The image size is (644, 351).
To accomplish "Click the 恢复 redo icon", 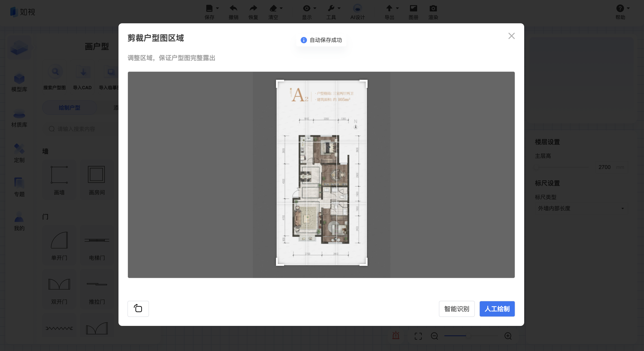I will [x=253, y=8].
